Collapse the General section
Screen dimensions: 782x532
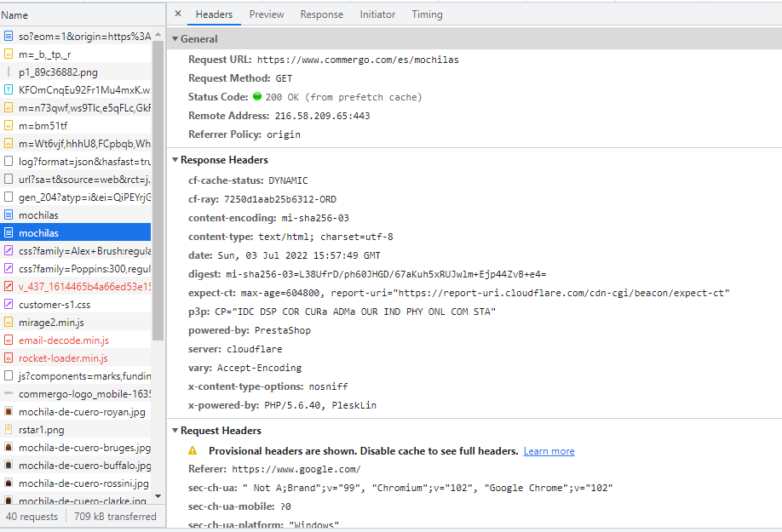click(175, 39)
